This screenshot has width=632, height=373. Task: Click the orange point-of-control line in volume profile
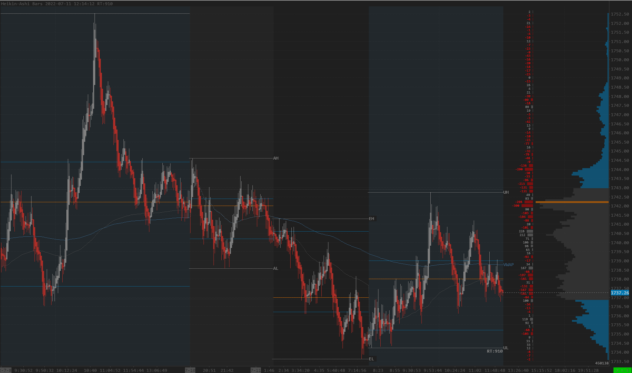tap(572, 202)
